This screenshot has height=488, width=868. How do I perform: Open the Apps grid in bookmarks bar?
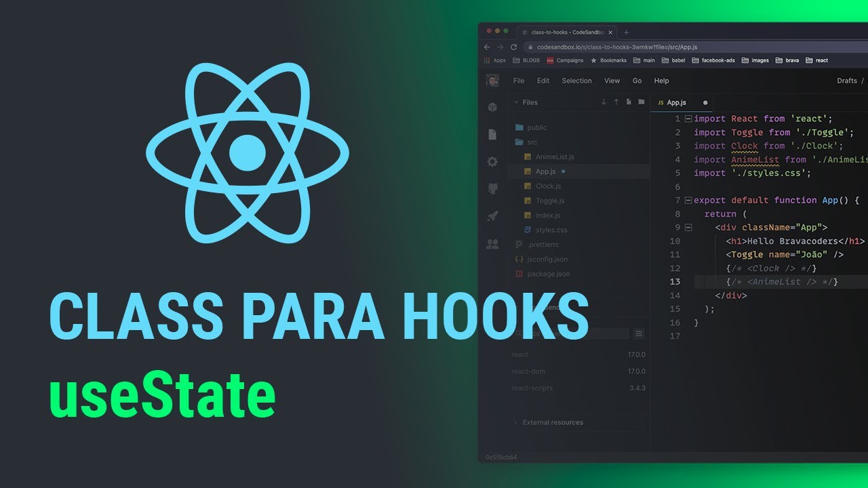[495, 60]
